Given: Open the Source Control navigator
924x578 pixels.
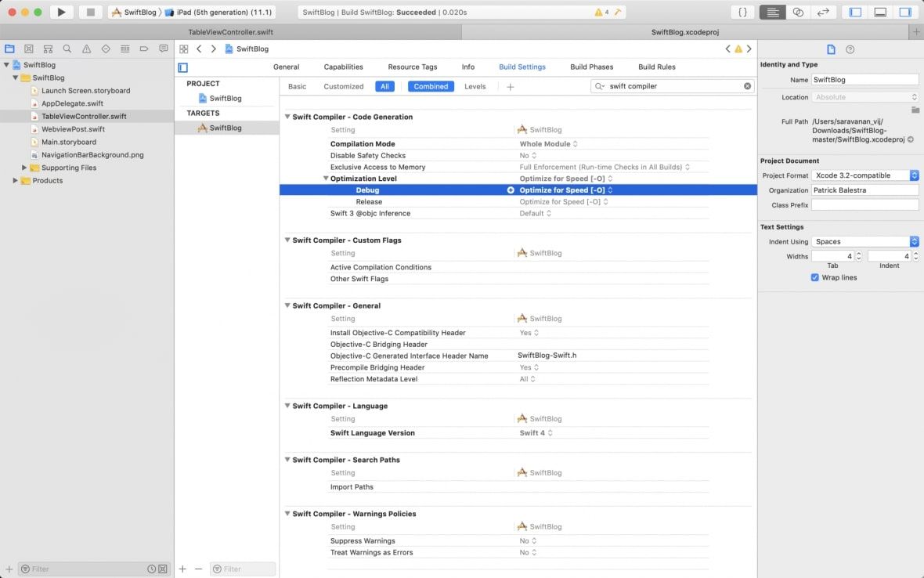Looking at the screenshot, I should [x=28, y=49].
